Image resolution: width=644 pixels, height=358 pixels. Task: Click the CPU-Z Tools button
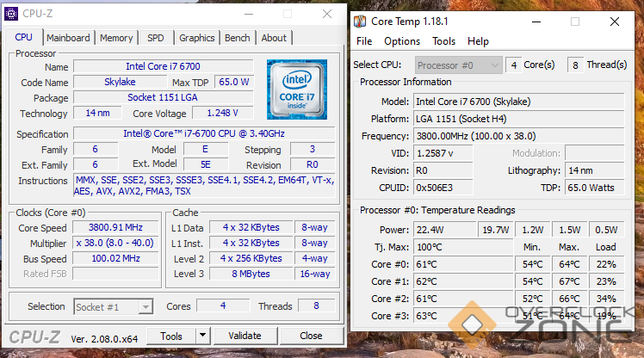pos(171,336)
